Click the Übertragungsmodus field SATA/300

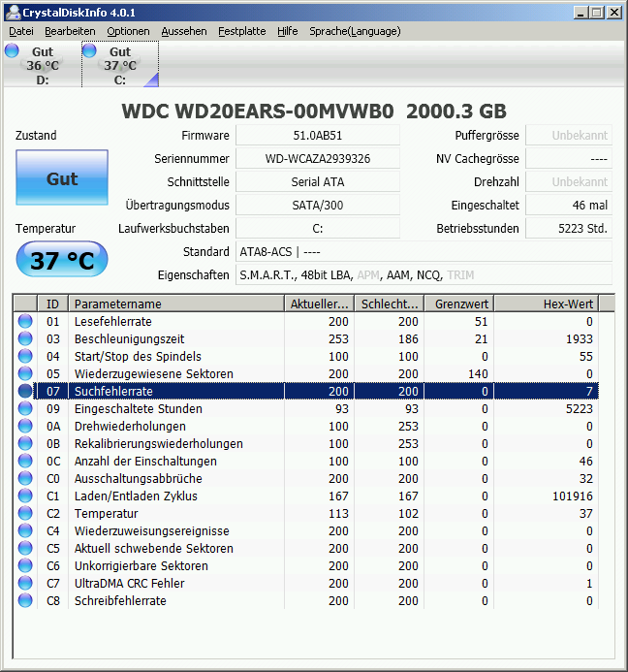pyautogui.click(x=318, y=205)
